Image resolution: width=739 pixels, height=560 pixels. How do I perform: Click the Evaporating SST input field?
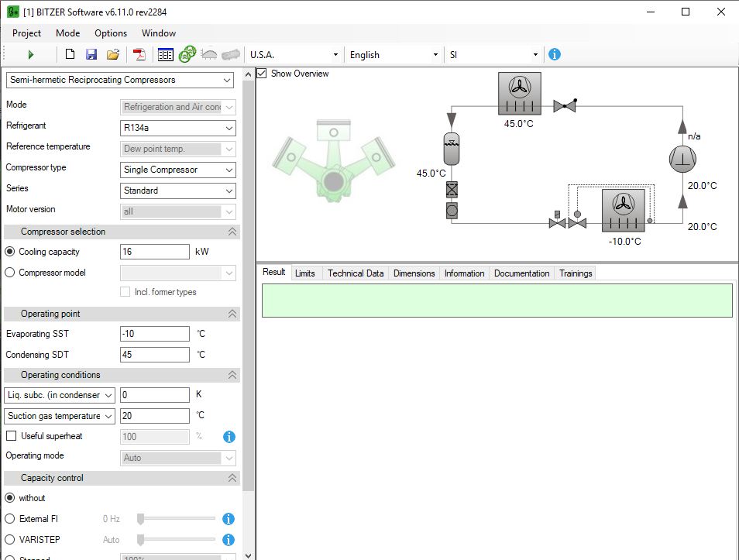(155, 334)
